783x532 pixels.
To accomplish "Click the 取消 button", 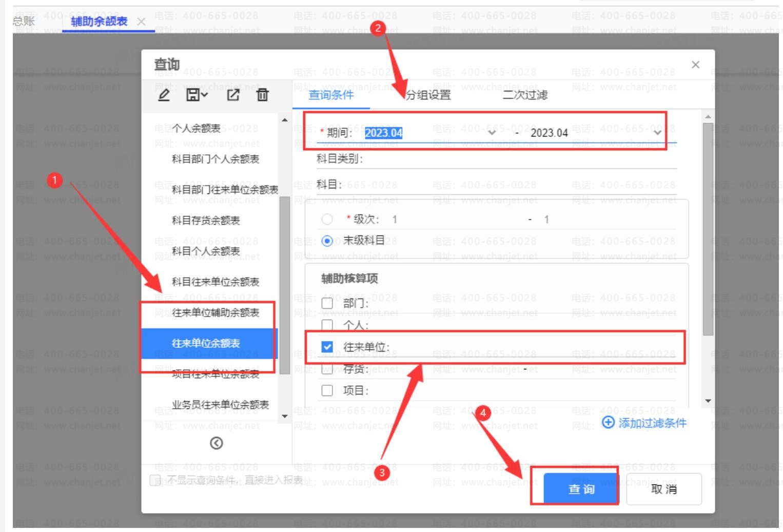I will tap(664, 489).
